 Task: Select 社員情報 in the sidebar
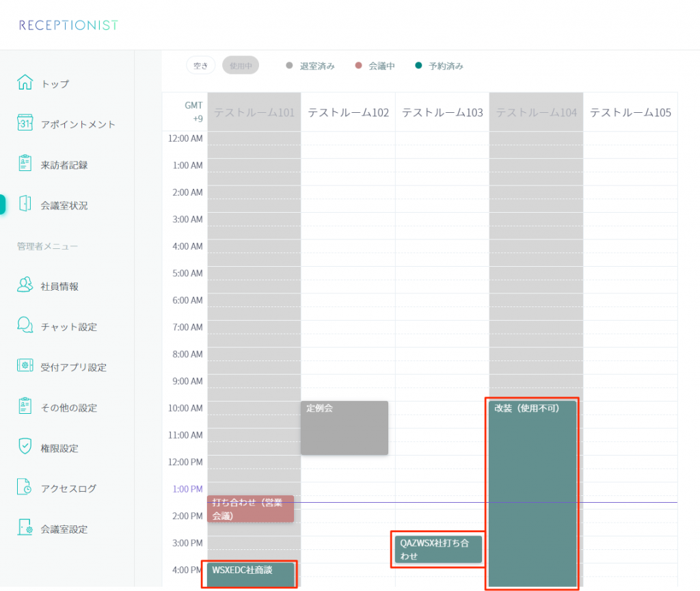59,287
